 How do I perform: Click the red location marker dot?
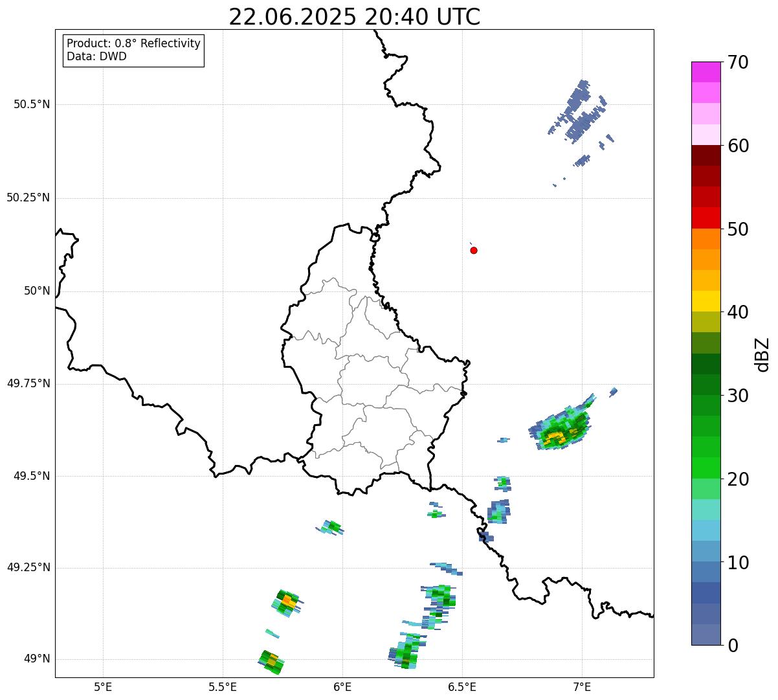(x=474, y=250)
